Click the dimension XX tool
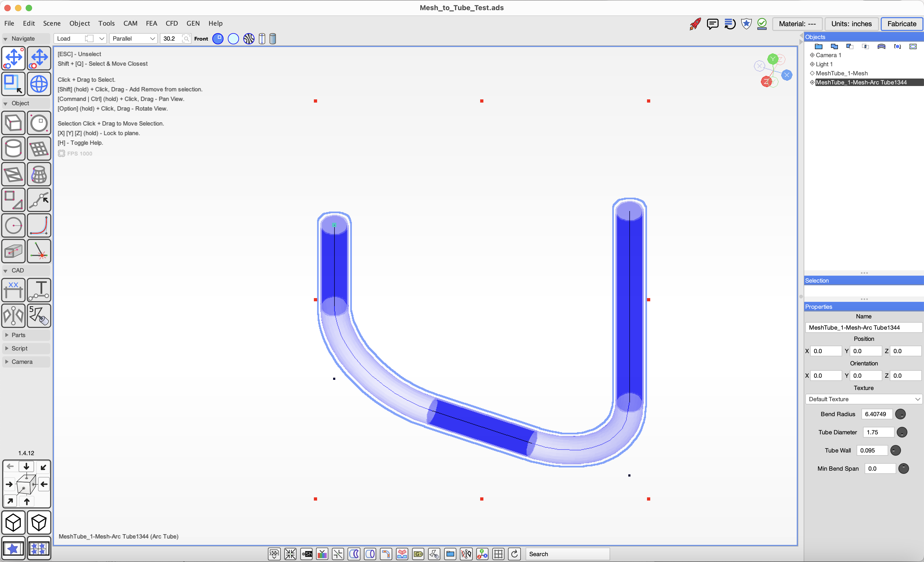 click(13, 290)
